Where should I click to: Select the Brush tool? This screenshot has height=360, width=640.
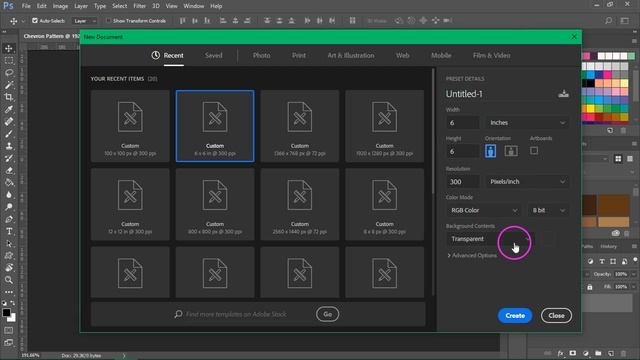9,133
